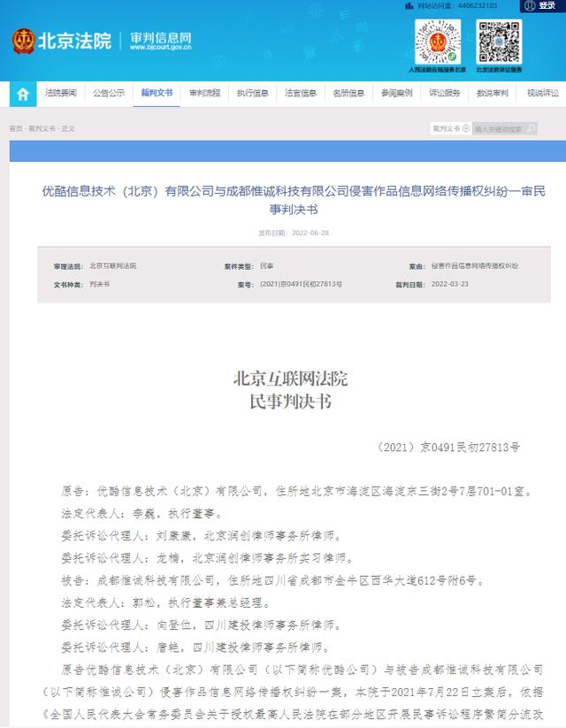The width and height of the screenshot is (566, 728).
Task: Open the litigation service QR code
Action: pyautogui.click(x=499, y=42)
